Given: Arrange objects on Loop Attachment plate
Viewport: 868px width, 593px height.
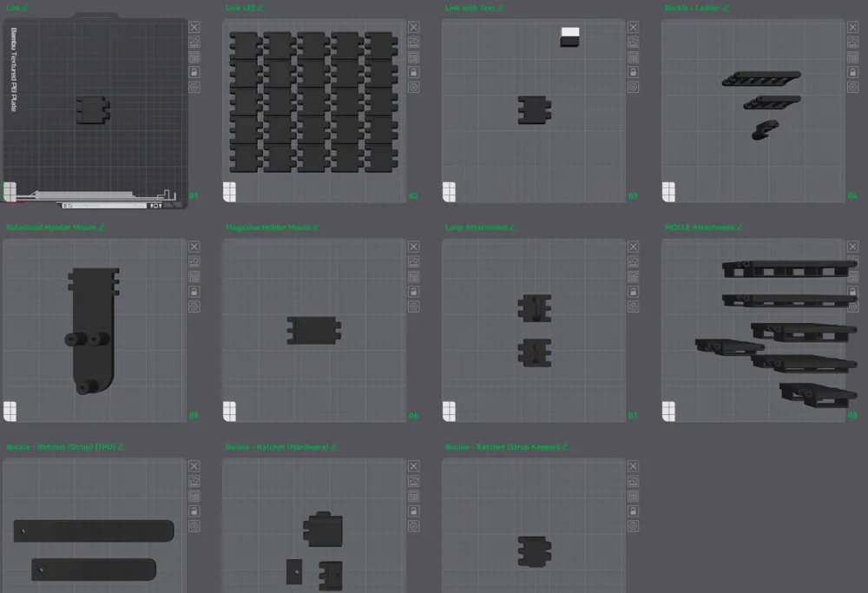Looking at the screenshot, I should click(x=634, y=276).
